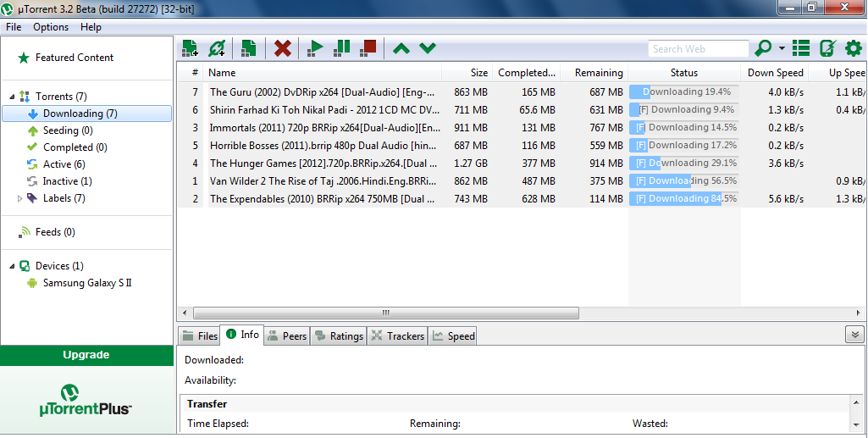Select Devices (1) in the sidebar
The height and width of the screenshot is (438, 868).
(x=59, y=266)
